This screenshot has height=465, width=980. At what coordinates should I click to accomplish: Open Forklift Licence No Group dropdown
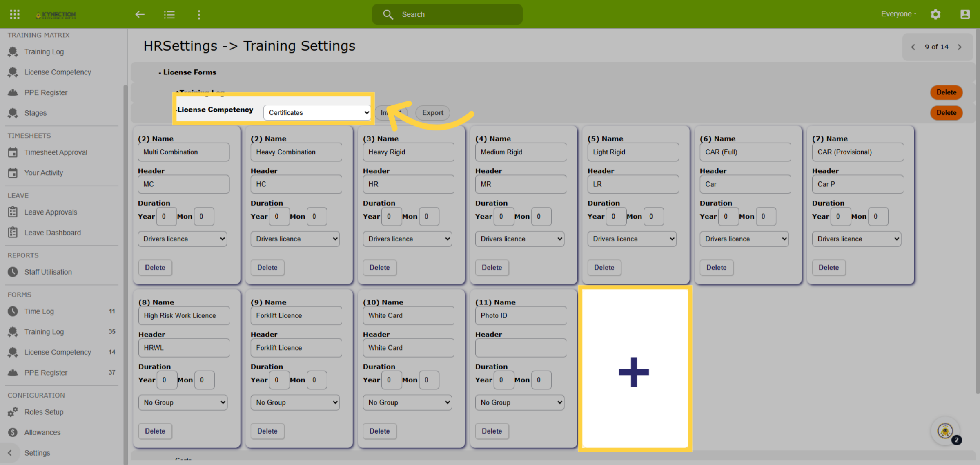[295, 402]
